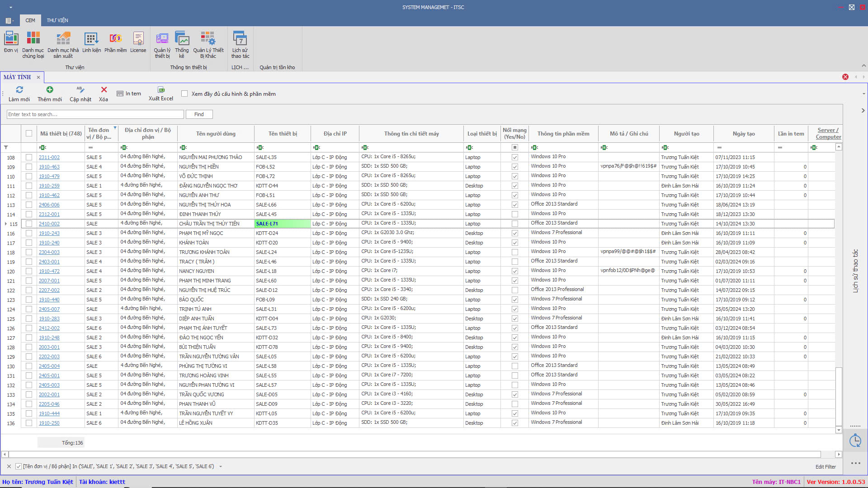The height and width of the screenshot is (488, 868).
Task: Click the Find button
Action: coord(199,114)
